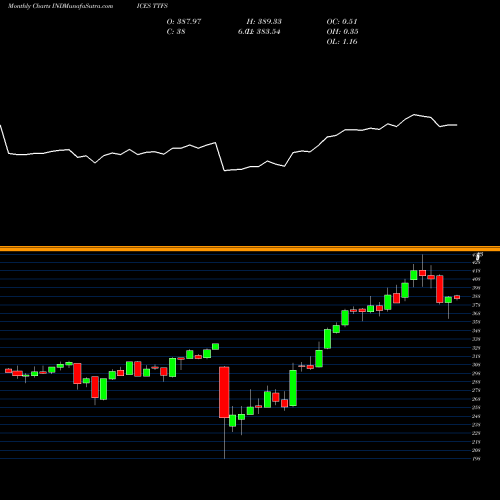Screen dimensions: 500x500
Task: Click the "OH: 0.35" reading
Action: (x=342, y=31)
